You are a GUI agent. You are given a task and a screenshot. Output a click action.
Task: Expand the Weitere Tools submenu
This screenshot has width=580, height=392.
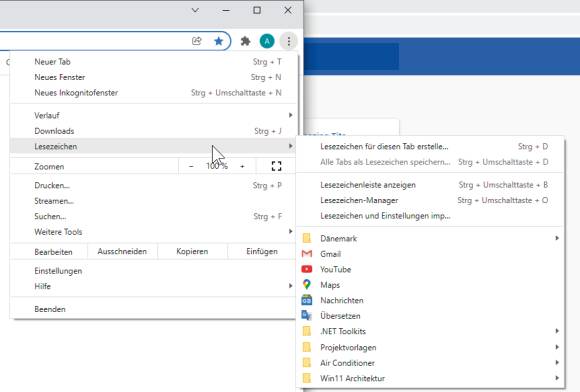point(153,232)
